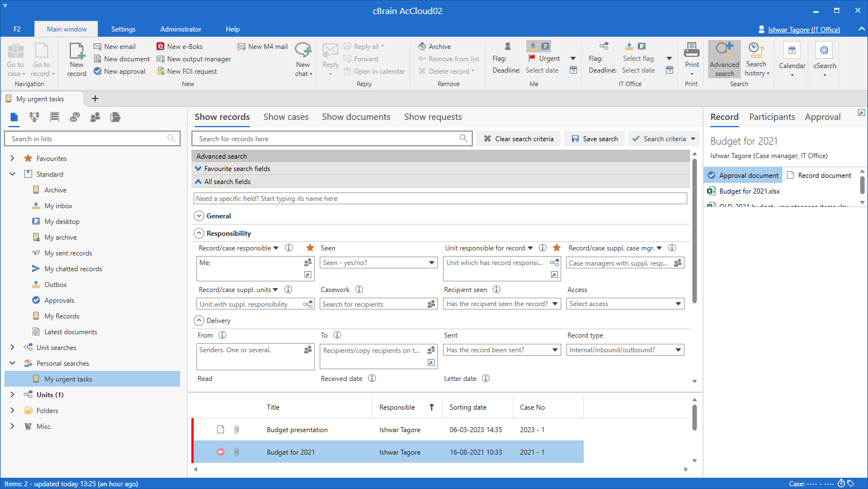Image resolution: width=868 pixels, height=489 pixels.
Task: Open the Calendar icon
Action: coord(792,59)
